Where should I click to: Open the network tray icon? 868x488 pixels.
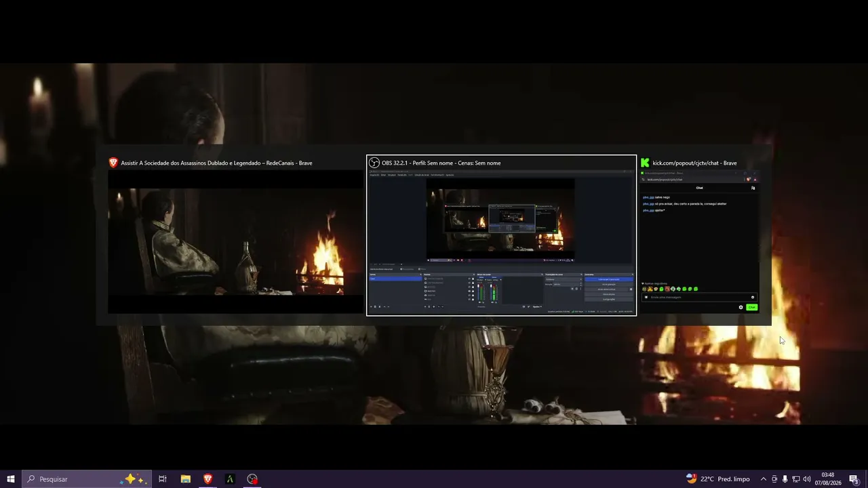click(795, 479)
